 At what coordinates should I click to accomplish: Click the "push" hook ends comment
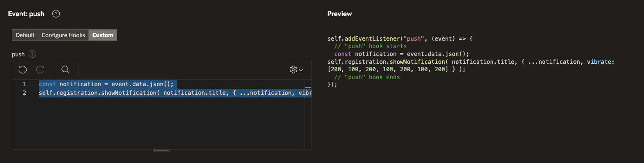(367, 77)
